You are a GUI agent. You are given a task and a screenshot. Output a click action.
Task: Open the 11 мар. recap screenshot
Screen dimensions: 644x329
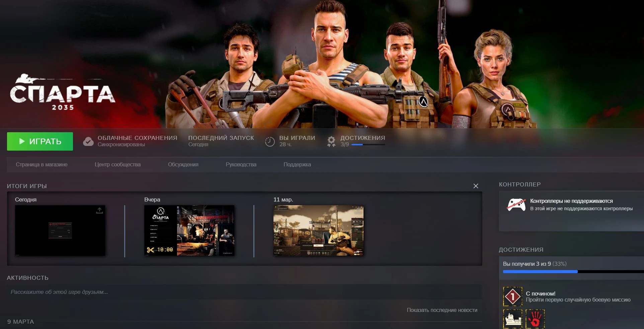pyautogui.click(x=318, y=231)
